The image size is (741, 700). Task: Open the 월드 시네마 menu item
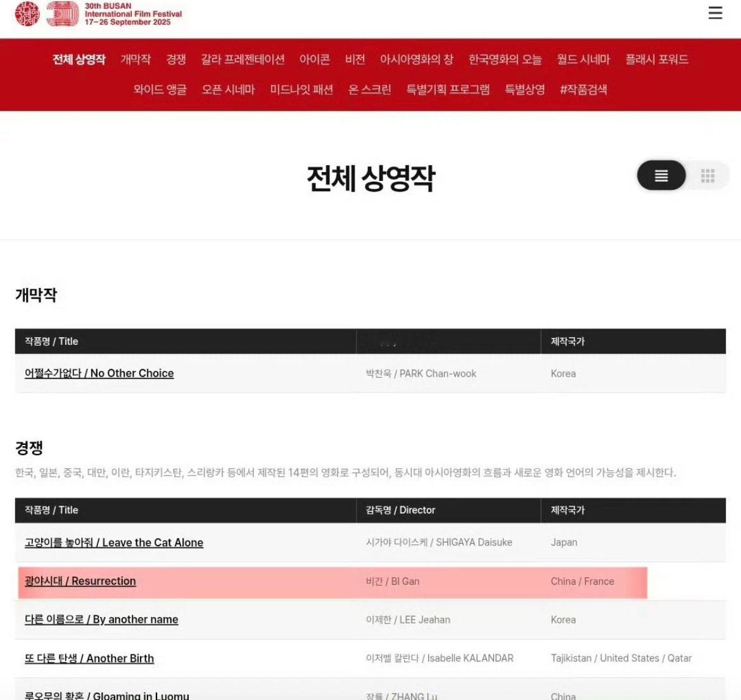point(583,59)
